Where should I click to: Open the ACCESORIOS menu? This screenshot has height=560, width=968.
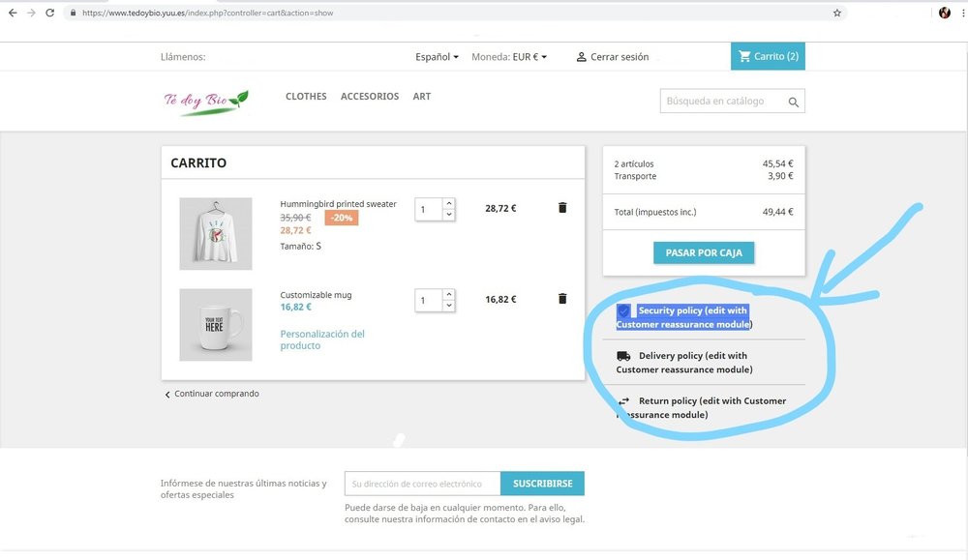coord(370,96)
